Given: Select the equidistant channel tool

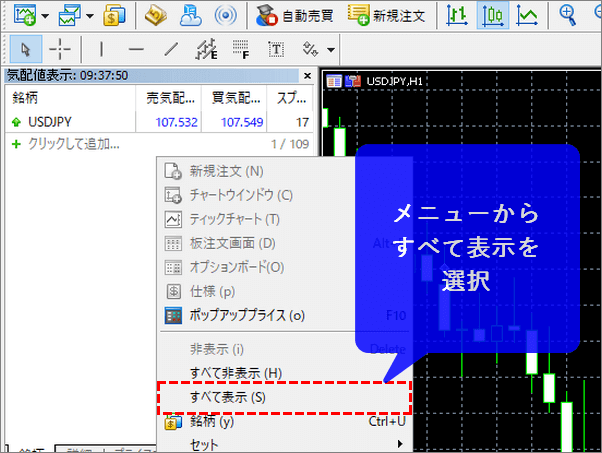Looking at the screenshot, I should pyautogui.click(x=207, y=49).
